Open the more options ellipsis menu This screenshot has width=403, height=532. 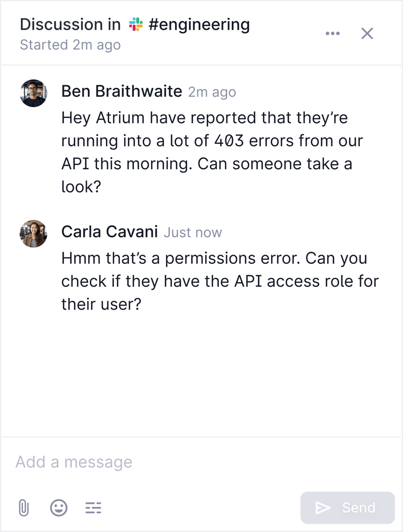(x=332, y=34)
